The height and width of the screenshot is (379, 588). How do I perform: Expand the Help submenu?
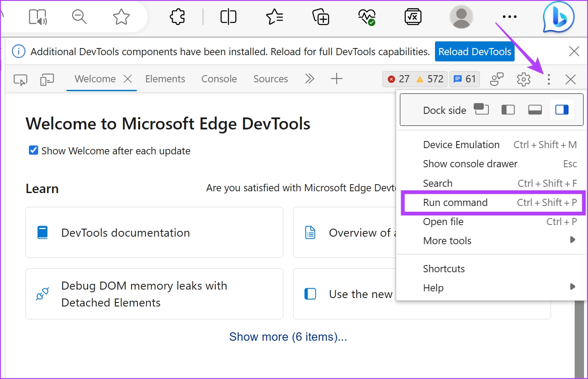[x=491, y=288]
